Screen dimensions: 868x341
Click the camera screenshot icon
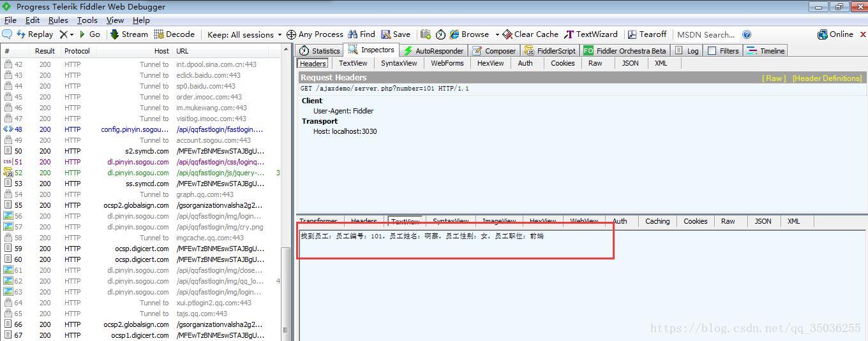pos(425,34)
